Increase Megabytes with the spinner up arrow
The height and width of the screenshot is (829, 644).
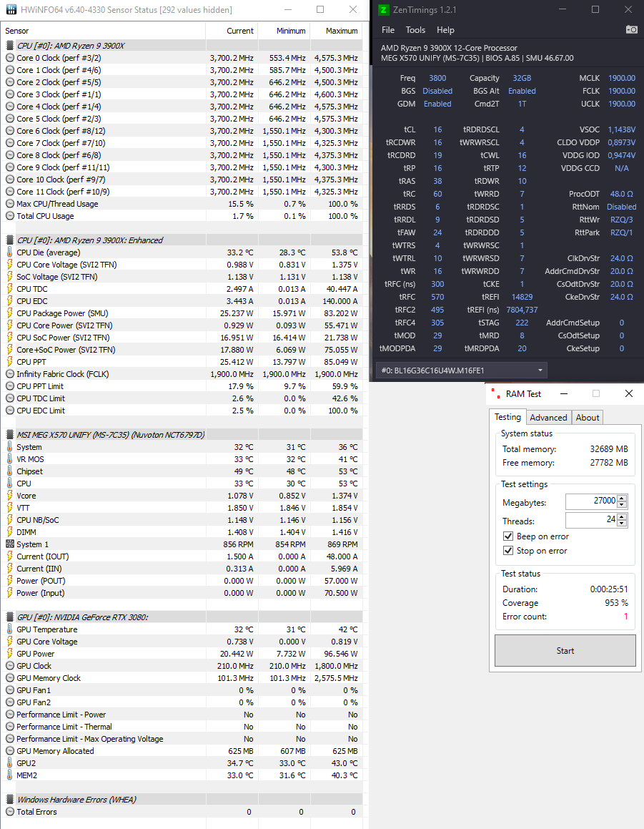pyautogui.click(x=622, y=498)
